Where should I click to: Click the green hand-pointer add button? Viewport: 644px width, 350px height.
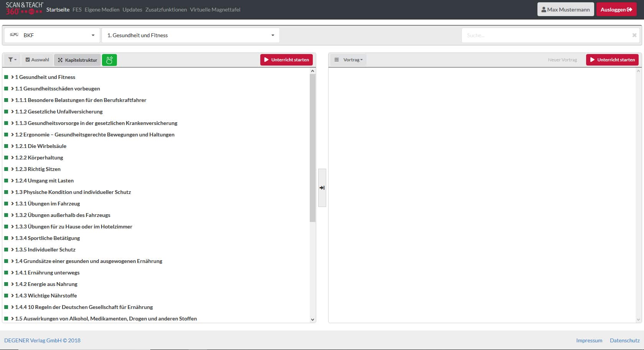pyautogui.click(x=109, y=60)
